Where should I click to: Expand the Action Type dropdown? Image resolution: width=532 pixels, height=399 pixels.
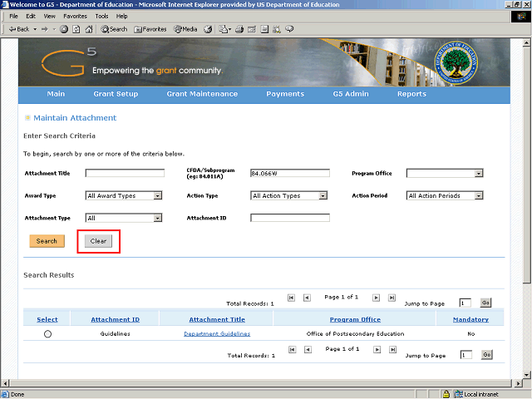tap(323, 196)
